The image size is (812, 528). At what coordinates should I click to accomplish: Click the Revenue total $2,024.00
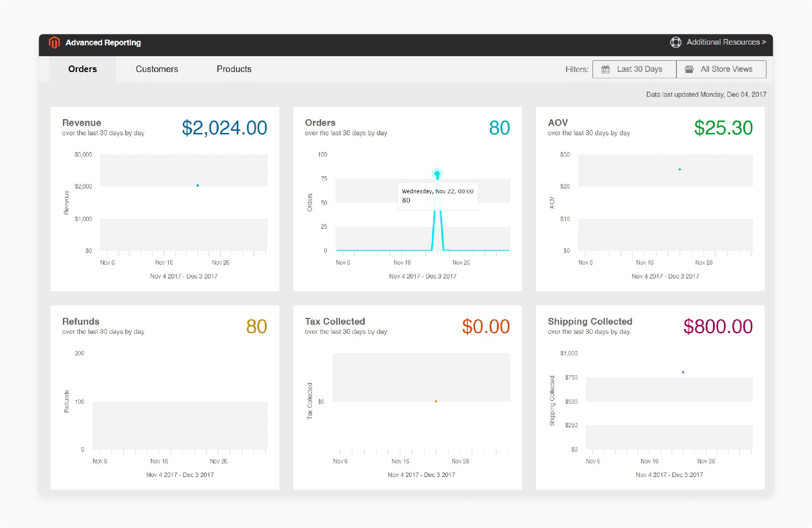(x=225, y=128)
